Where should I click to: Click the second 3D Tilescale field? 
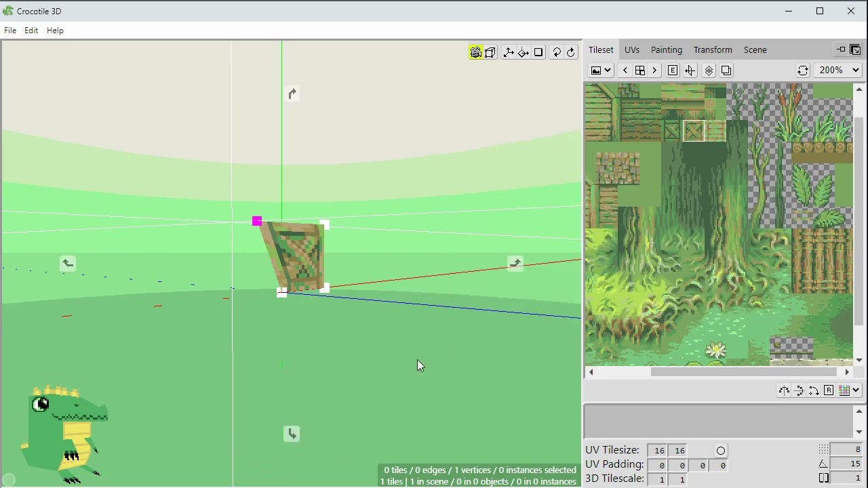click(679, 480)
